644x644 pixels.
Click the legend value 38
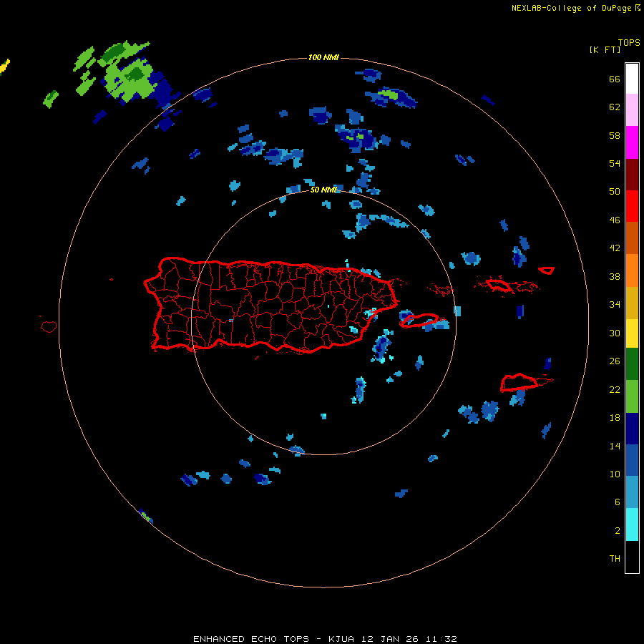[x=615, y=276]
